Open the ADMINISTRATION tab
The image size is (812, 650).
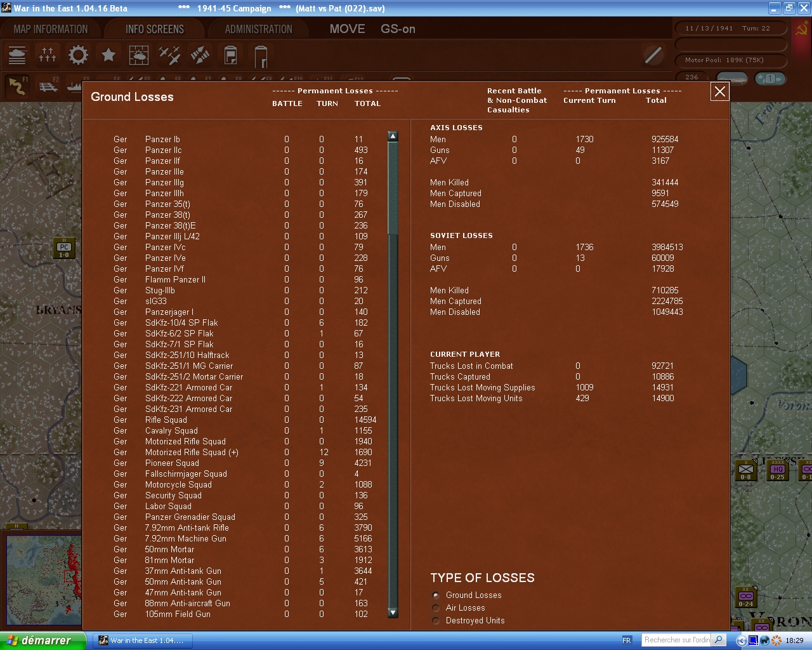(259, 29)
